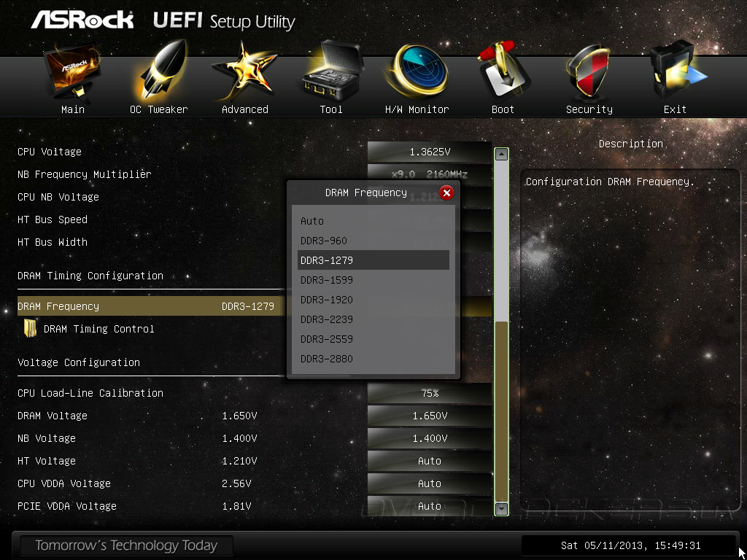Open the Security shield icon
This screenshot has height=560, width=747.
tap(589, 72)
